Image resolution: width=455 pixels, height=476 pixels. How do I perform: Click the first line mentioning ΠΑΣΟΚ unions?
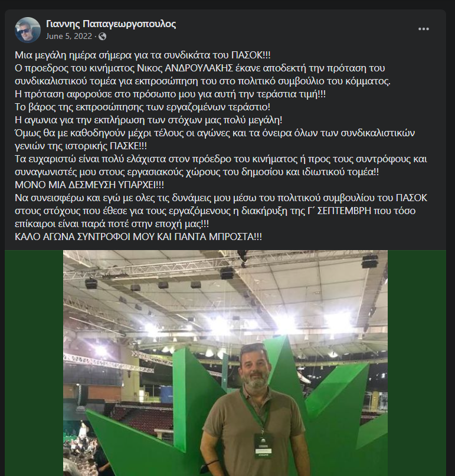pos(143,55)
